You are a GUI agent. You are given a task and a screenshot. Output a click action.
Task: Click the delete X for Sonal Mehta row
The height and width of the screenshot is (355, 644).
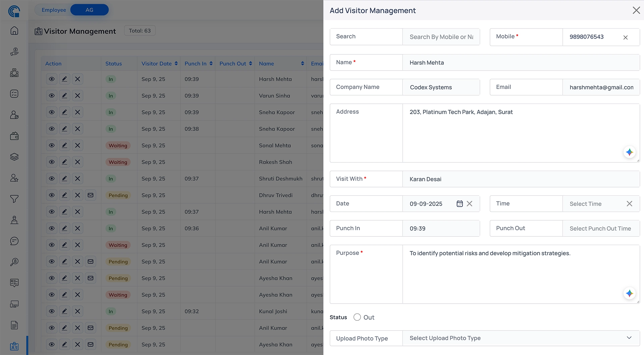tap(77, 145)
